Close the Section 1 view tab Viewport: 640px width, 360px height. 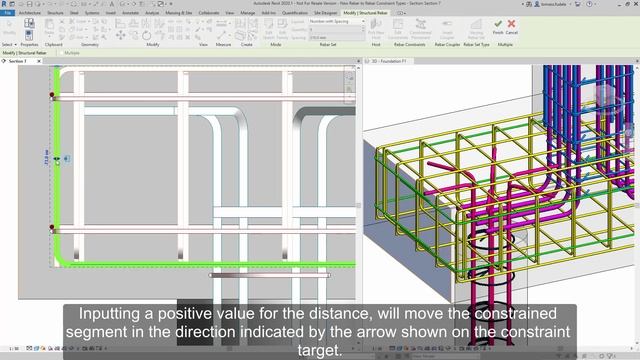(x=39, y=61)
